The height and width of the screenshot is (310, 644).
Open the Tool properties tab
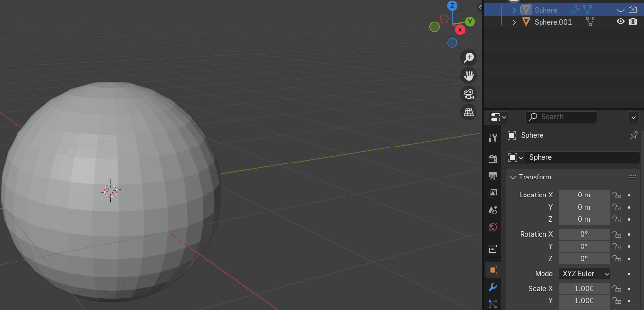pyautogui.click(x=492, y=138)
